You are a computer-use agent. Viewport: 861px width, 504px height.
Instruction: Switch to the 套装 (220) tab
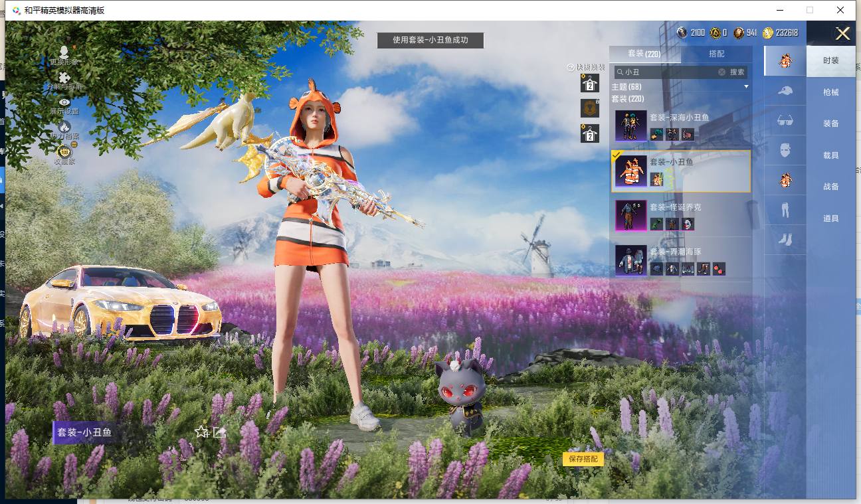[x=644, y=54]
